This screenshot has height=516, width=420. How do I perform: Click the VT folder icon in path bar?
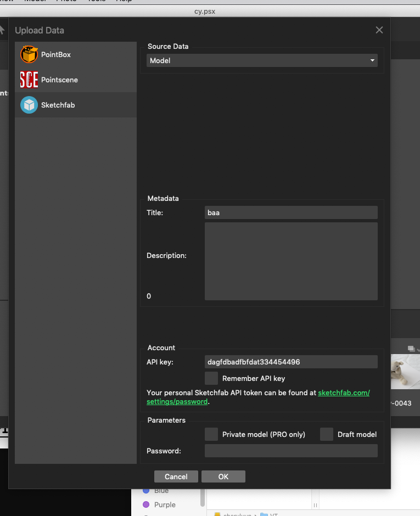click(x=264, y=514)
